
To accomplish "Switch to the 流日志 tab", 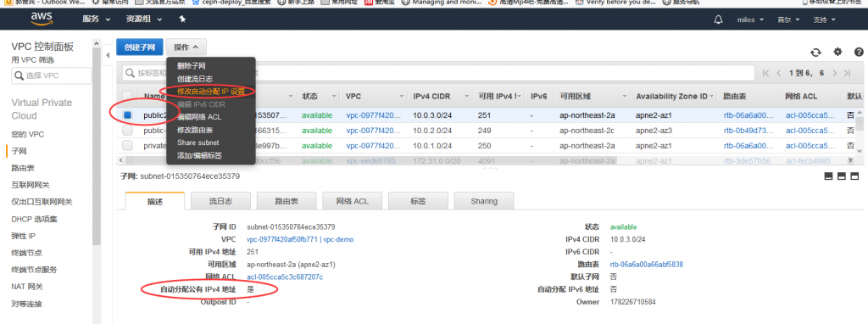I will coord(220,201).
